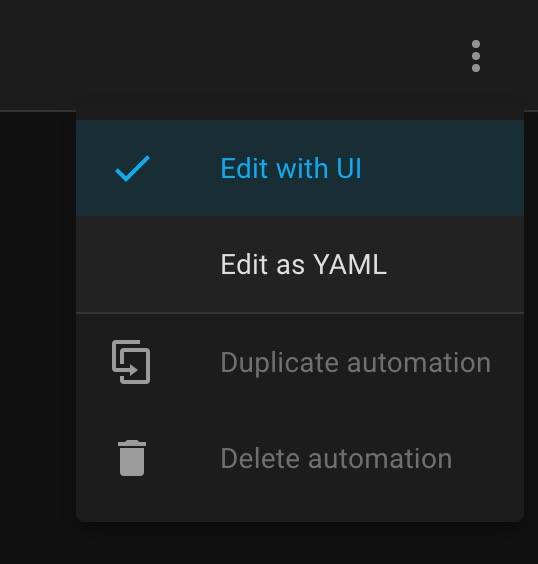Click the blue checkmark beside Edit with UI

click(132, 169)
